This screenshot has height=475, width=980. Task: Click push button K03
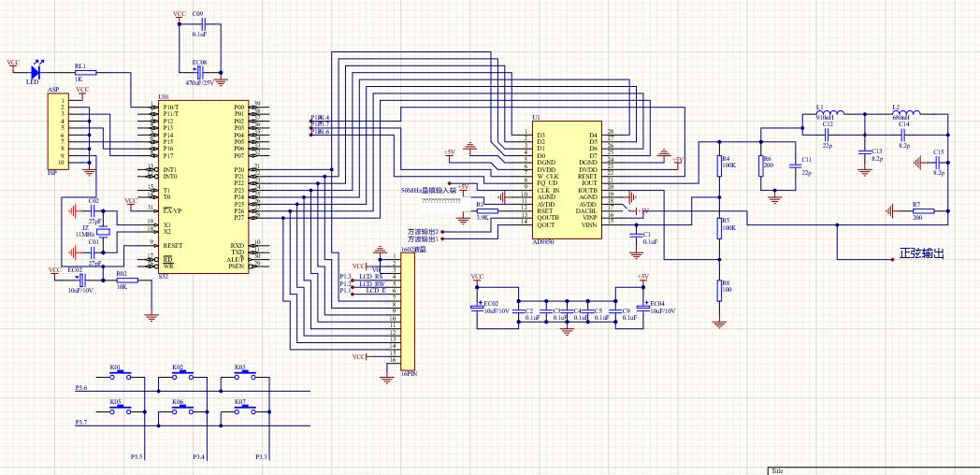[x=244, y=376]
